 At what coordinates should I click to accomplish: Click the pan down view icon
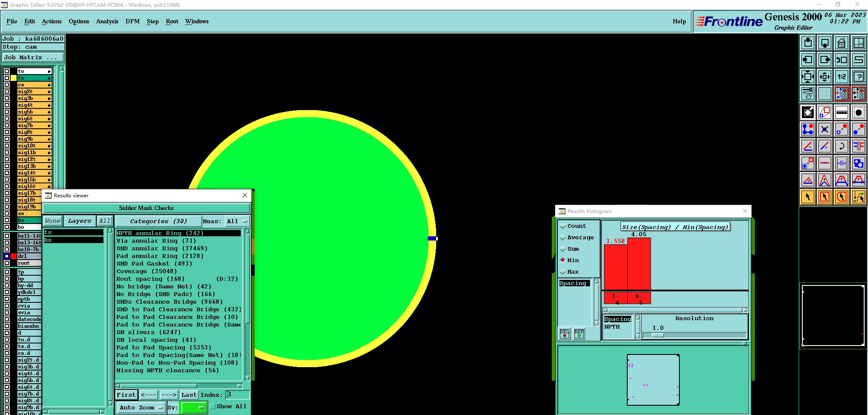[x=825, y=43]
